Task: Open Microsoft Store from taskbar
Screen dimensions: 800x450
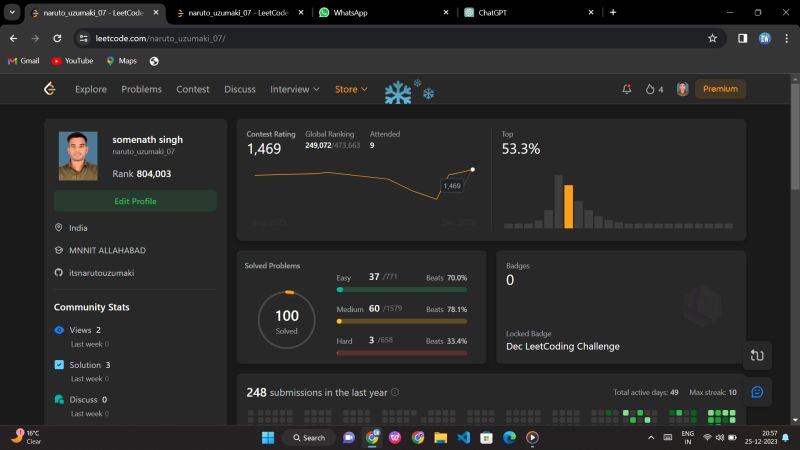Action: pyautogui.click(x=486, y=438)
